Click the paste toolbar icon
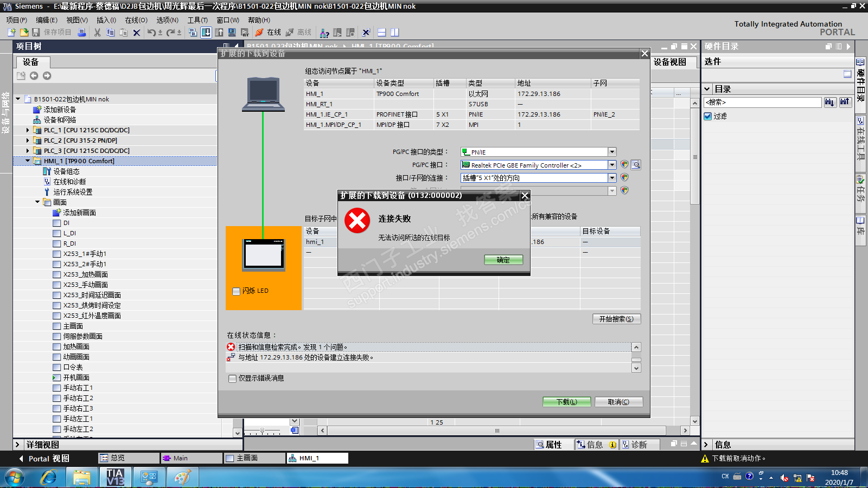 124,33
